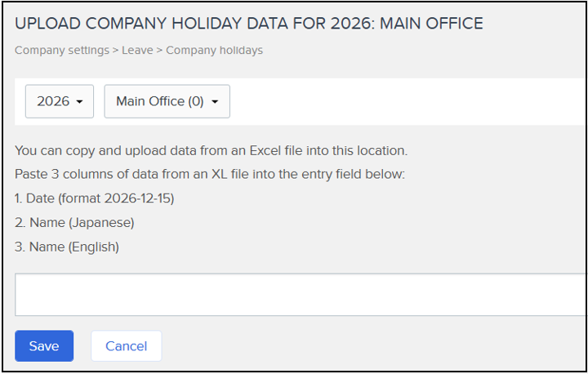Click the 'Paste 3 columns of data' instruction text
588x374 pixels.
pyautogui.click(x=210, y=174)
